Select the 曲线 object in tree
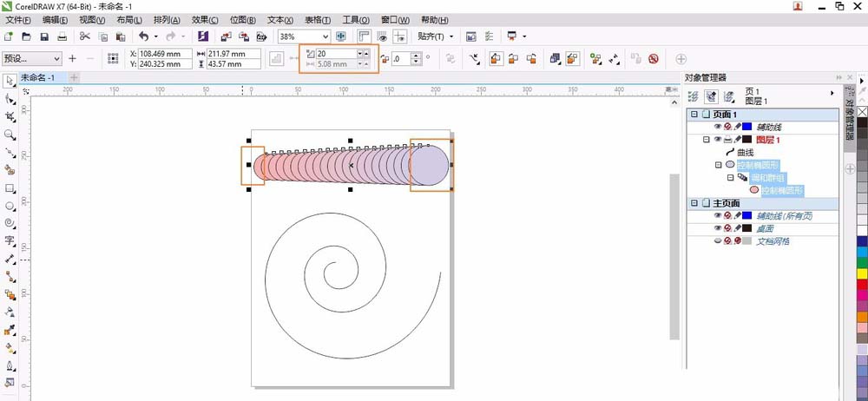The height and width of the screenshot is (401, 868). pyautogui.click(x=745, y=152)
